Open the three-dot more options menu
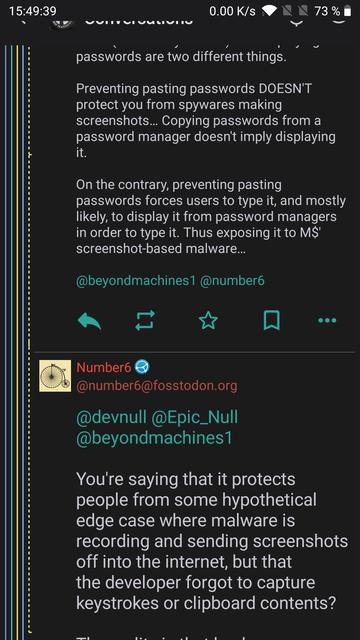The height and width of the screenshot is (640, 360). tap(327, 320)
